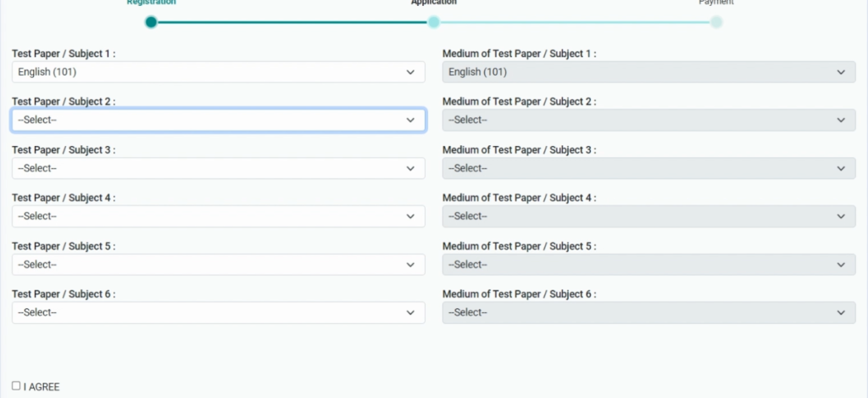Image resolution: width=868 pixels, height=398 pixels.
Task: Open Medium of Test Paper / Subject 1 dropdown
Action: [648, 72]
